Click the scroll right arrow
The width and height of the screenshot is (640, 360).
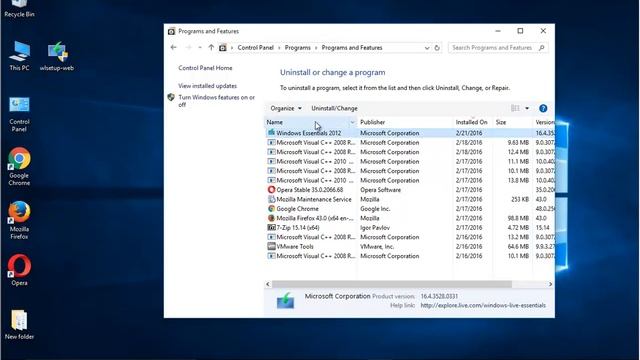pos(550,284)
